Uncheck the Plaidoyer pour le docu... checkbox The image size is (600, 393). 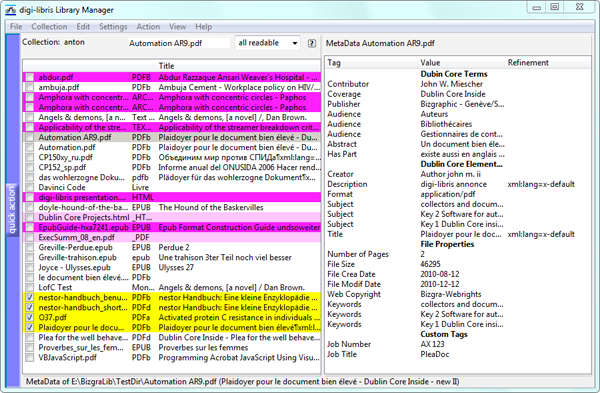click(30, 328)
